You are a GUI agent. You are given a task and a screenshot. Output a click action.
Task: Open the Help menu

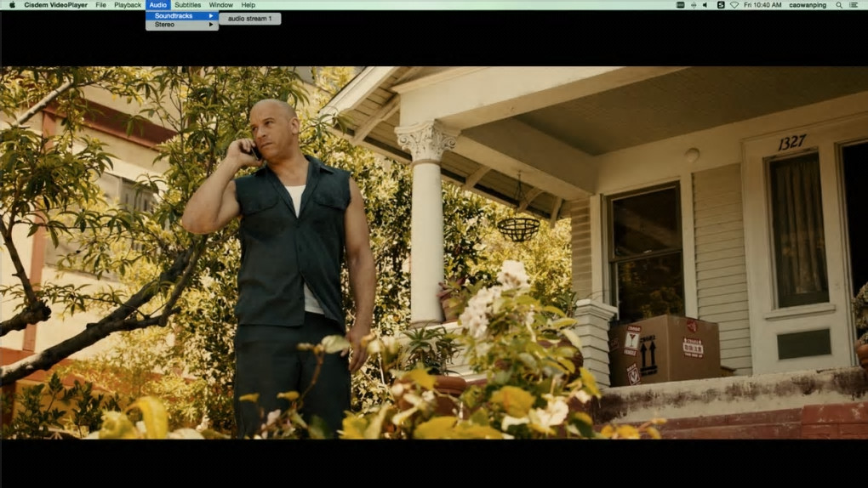click(x=248, y=5)
